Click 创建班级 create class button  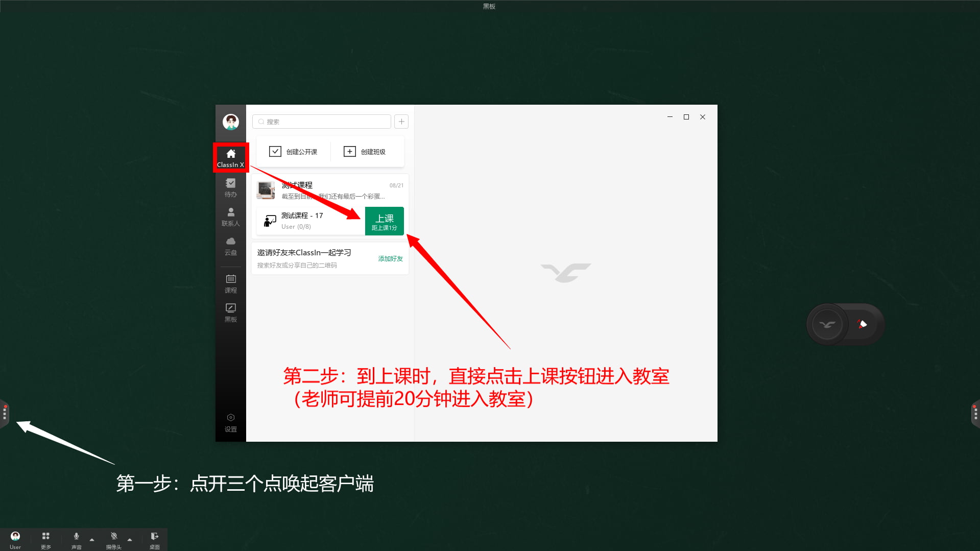pos(365,152)
